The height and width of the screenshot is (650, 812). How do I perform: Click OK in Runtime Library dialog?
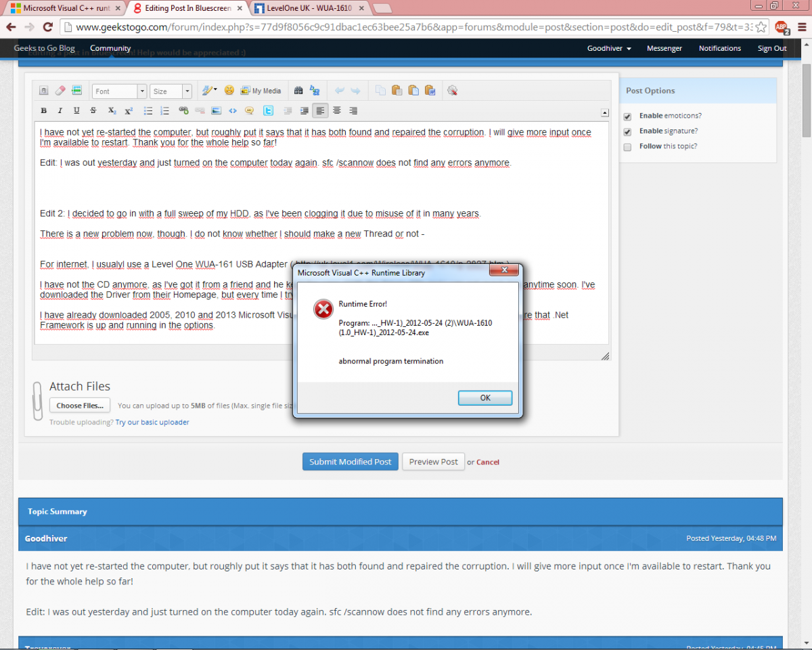pos(485,397)
